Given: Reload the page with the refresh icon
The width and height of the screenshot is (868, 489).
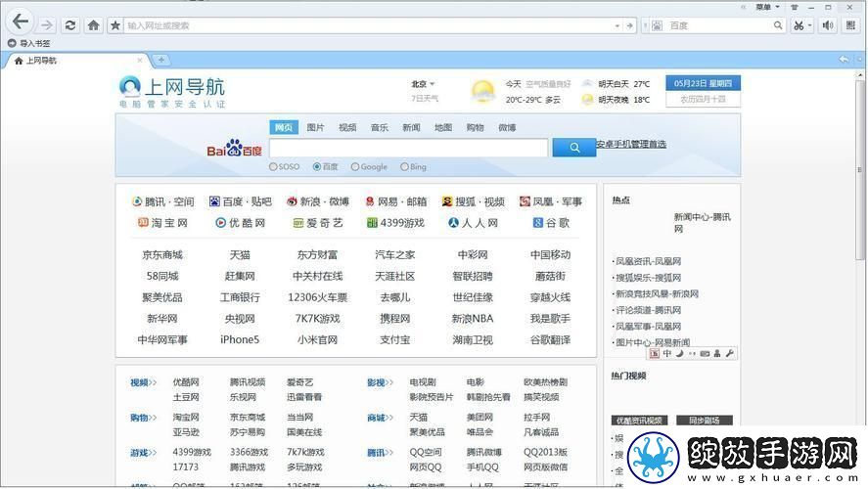Looking at the screenshot, I should (70, 25).
